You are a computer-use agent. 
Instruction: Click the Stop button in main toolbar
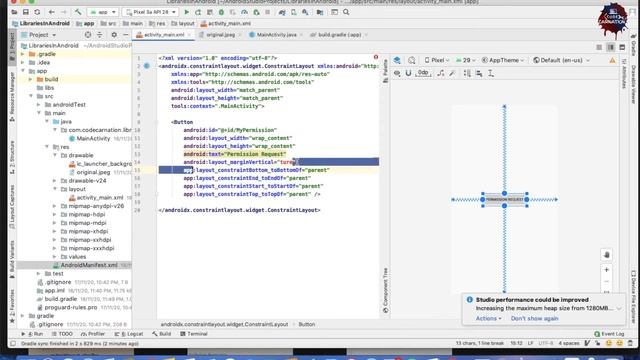[268, 12]
